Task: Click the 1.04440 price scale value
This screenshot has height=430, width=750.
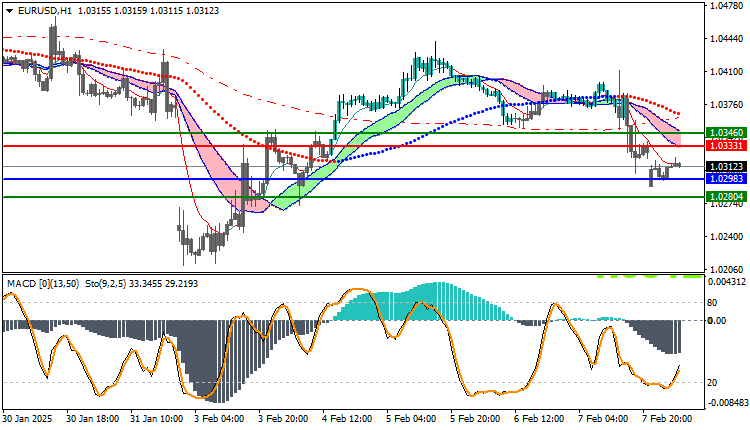Action: tap(727, 39)
